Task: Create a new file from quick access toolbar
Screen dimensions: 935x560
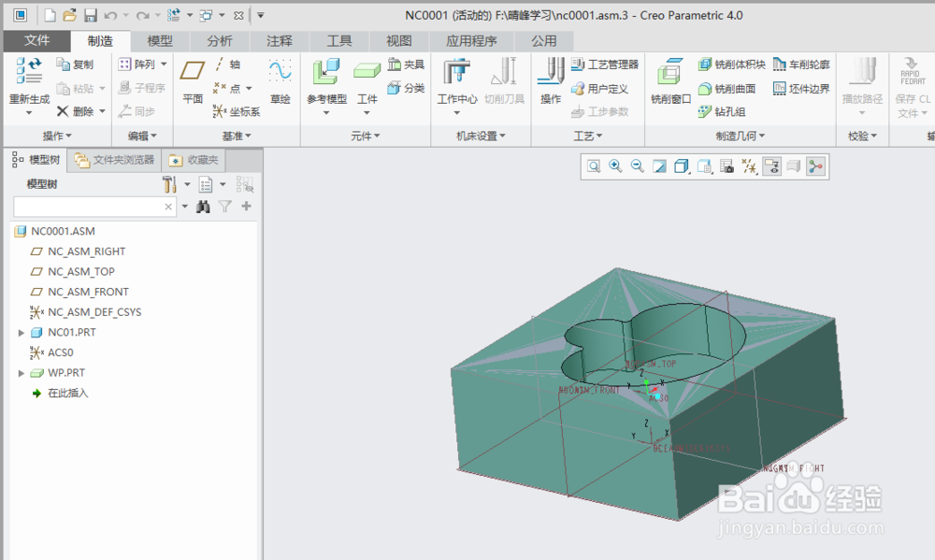Action: click(x=50, y=16)
